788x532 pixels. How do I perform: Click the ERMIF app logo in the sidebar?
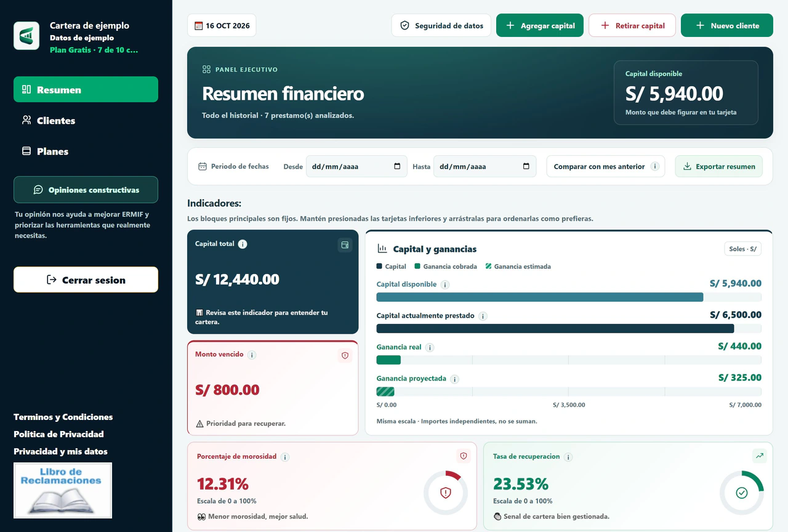click(26, 36)
